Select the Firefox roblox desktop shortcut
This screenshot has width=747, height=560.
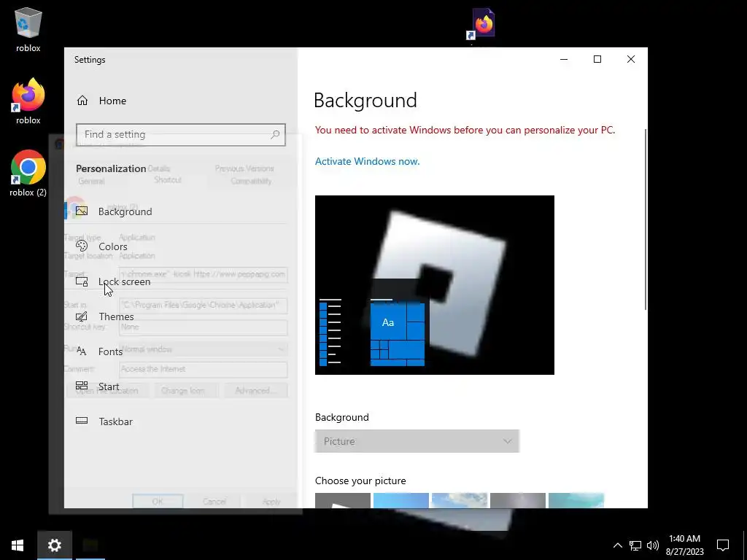[28, 101]
